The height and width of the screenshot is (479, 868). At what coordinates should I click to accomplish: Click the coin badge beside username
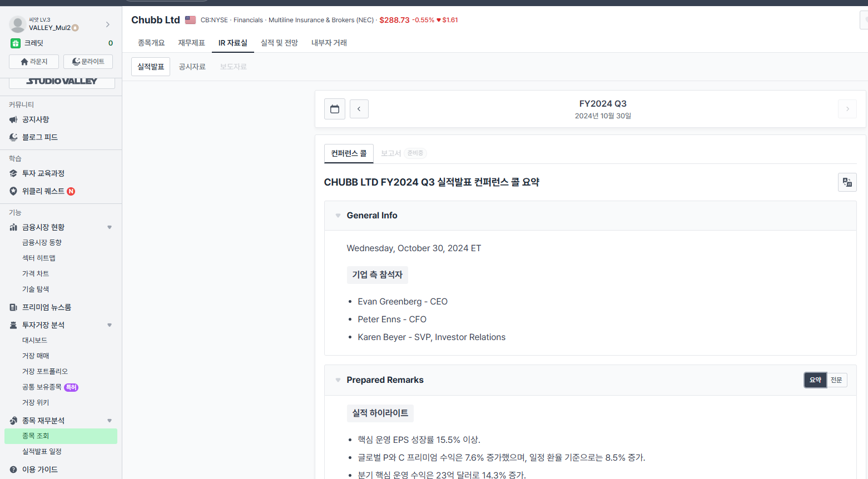tap(75, 28)
